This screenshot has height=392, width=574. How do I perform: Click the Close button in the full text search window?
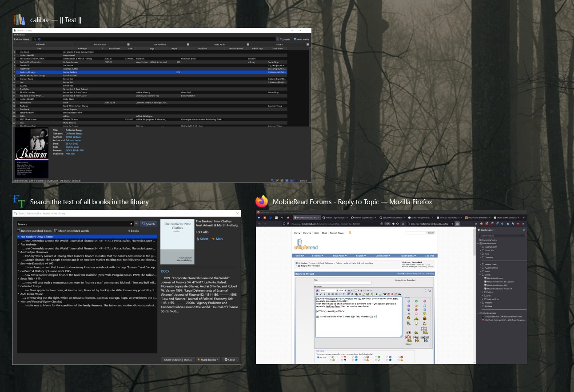tap(230, 360)
